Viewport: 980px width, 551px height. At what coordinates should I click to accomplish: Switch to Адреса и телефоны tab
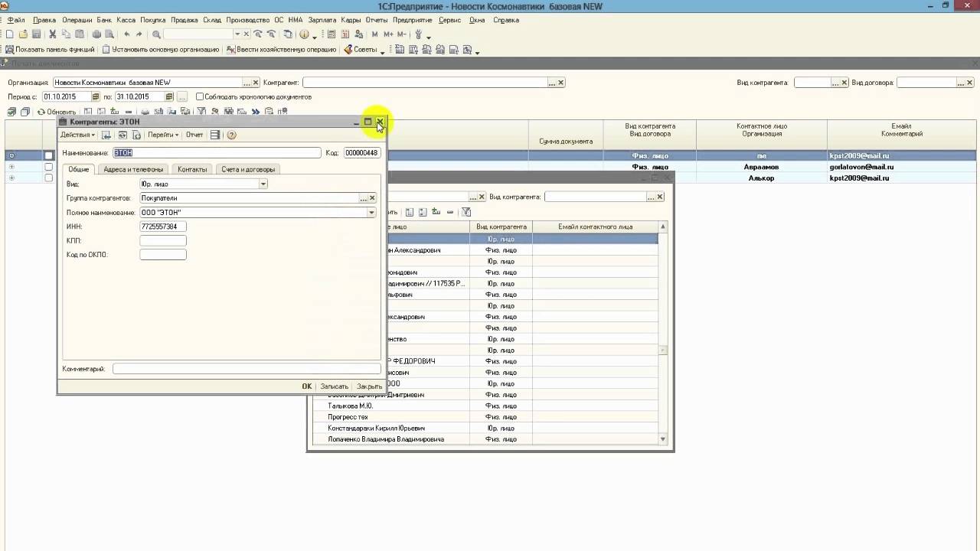133,169
